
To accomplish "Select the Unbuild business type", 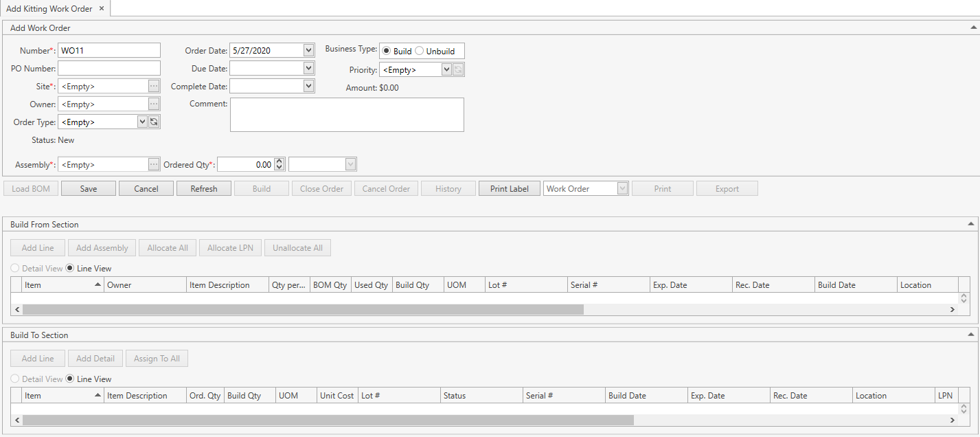I will (420, 51).
